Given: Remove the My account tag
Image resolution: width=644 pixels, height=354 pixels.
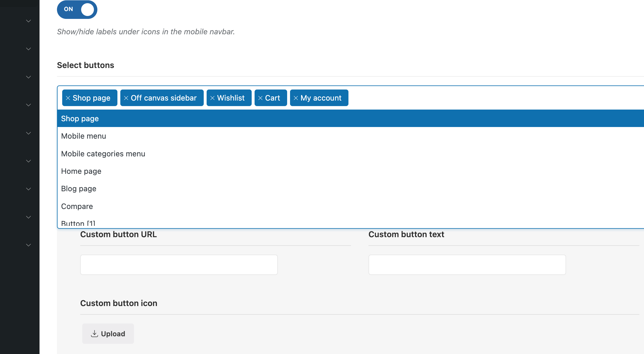Looking at the screenshot, I should coord(296,98).
